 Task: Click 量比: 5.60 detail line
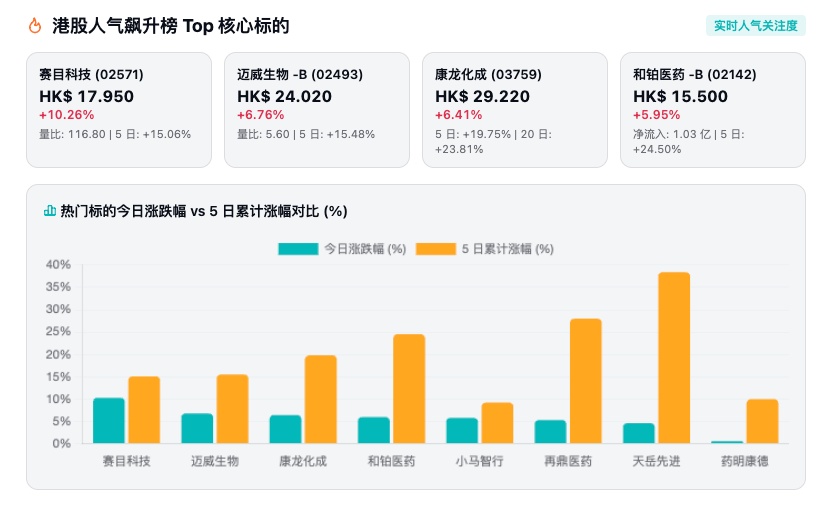306,134
